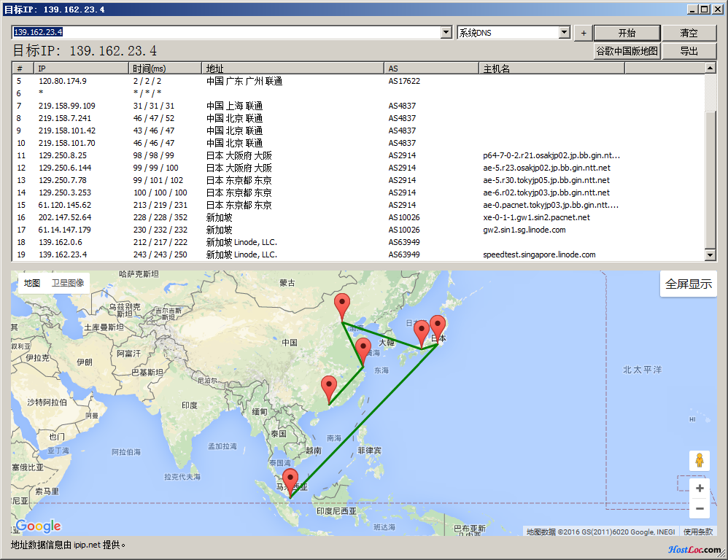
Task: Open 使用条款 terms link on map
Action: [698, 532]
